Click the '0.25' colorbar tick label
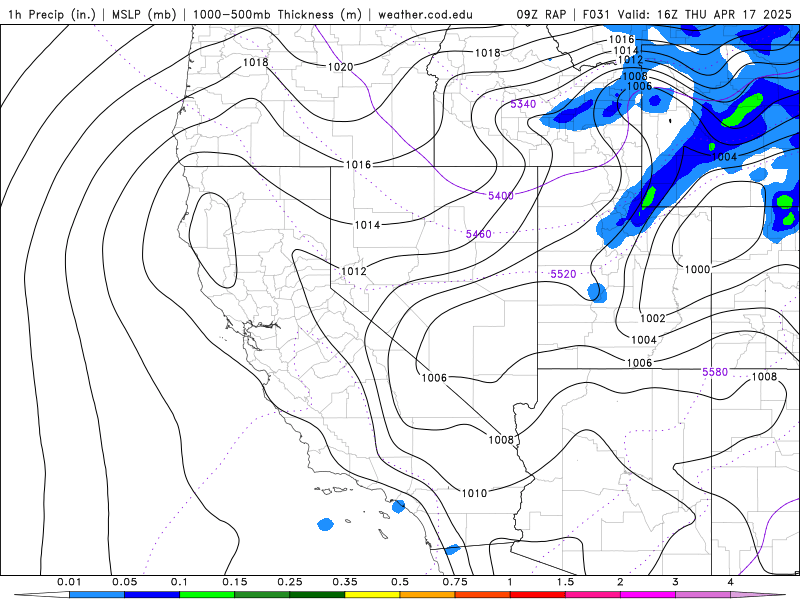800x600 pixels. pos(290,582)
